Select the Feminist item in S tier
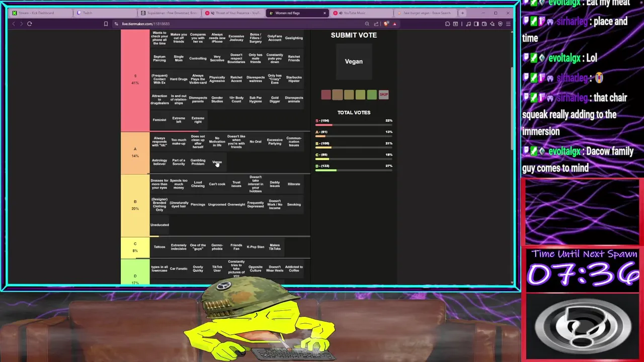 tap(159, 120)
